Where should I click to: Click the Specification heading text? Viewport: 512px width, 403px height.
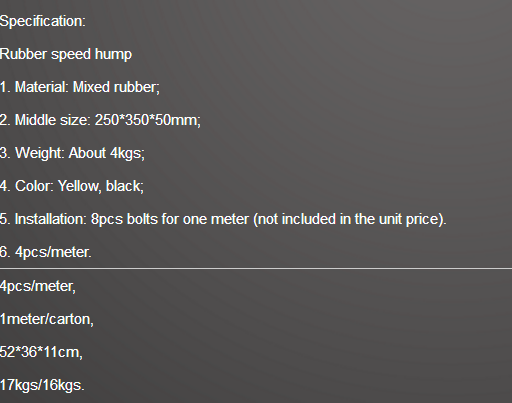(43, 21)
